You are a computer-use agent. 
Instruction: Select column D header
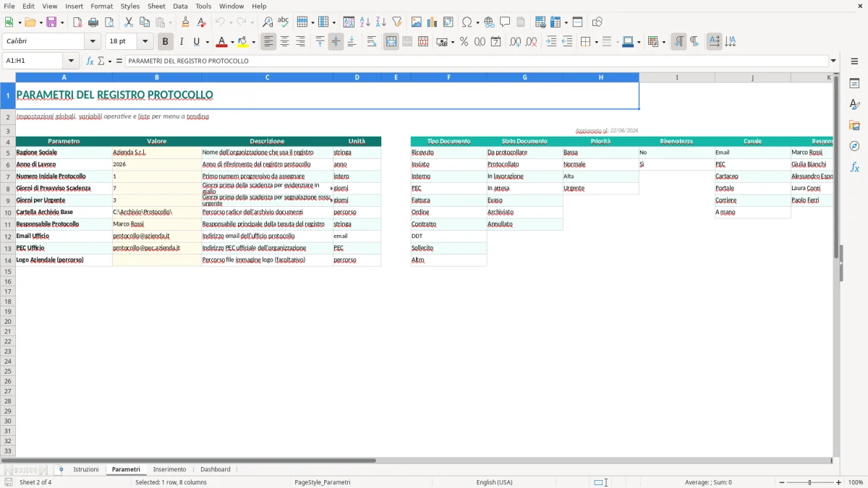[357, 77]
